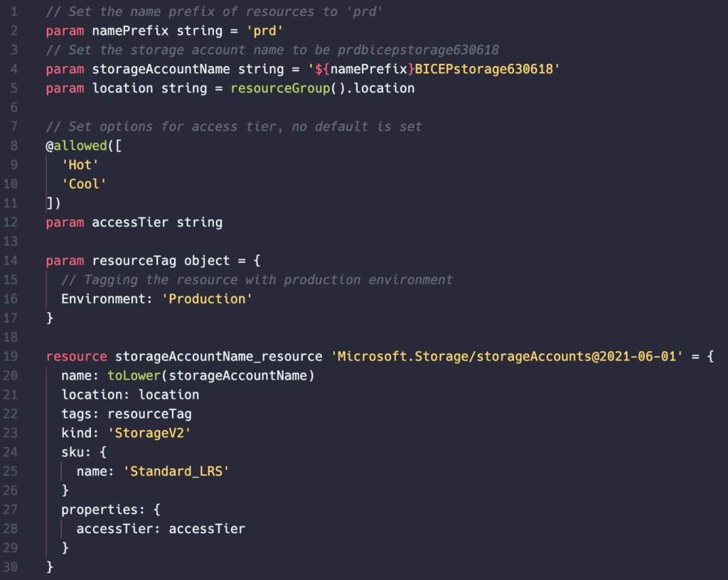The height and width of the screenshot is (580, 728).
Task: Click the 'Microsoft.Storage/storageAccounts@2021-06-01' type string
Action: pyautogui.click(x=507, y=356)
